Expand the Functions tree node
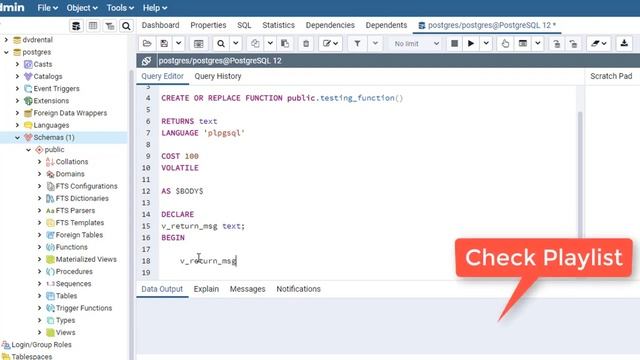The image size is (640, 360). [40, 247]
